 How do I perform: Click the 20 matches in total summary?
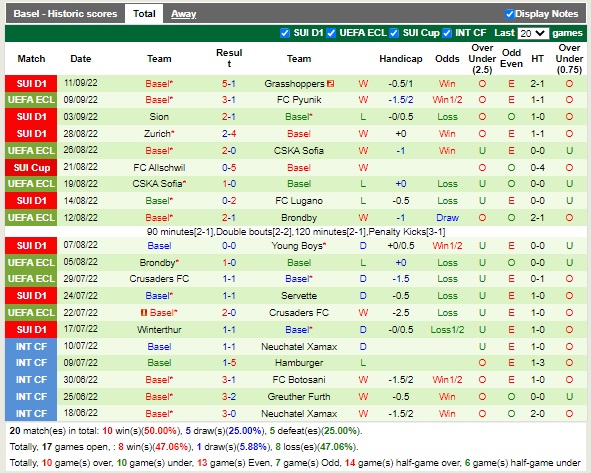pos(185,431)
